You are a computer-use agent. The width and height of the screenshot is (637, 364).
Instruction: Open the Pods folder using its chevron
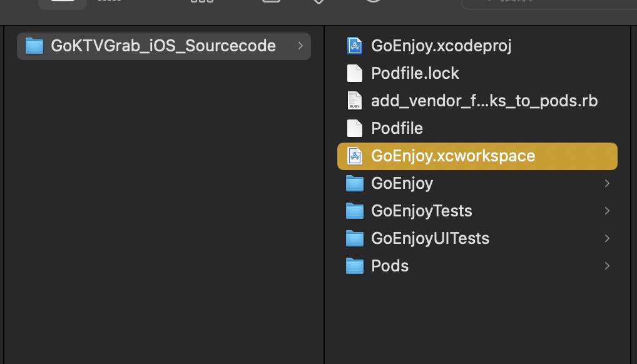[x=607, y=266]
